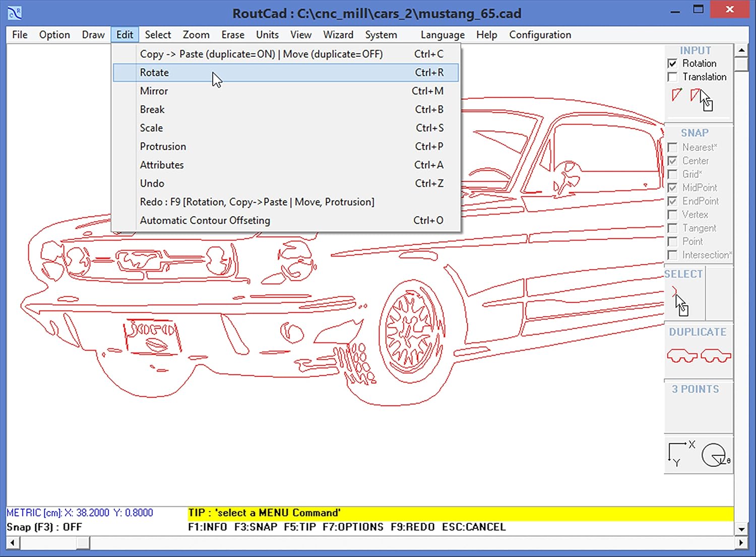Check the Vertex snap option
The height and width of the screenshot is (557, 756).
pos(673,215)
